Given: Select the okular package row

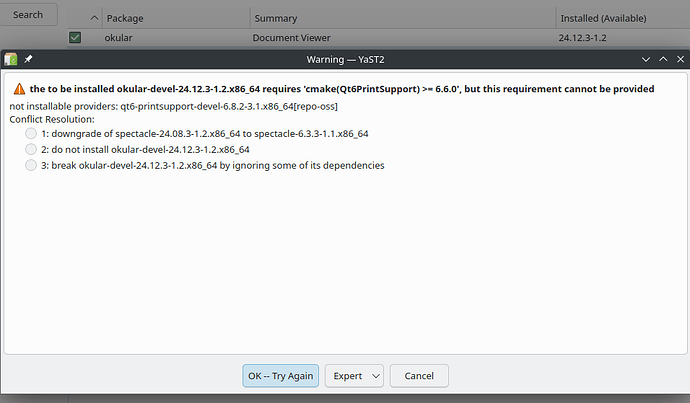Looking at the screenshot, I should click(378, 37).
